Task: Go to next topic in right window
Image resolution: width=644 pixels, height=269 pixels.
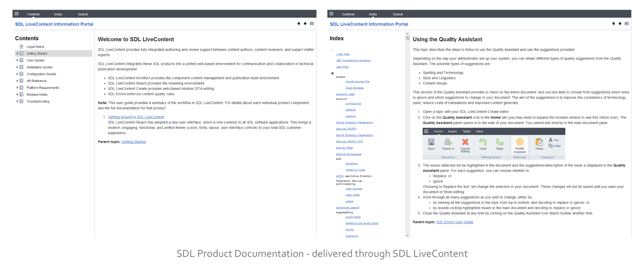Action: pos(620,24)
